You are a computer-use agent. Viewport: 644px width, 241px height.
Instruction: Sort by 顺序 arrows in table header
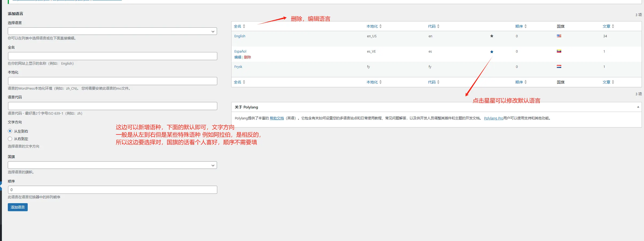[525, 26]
